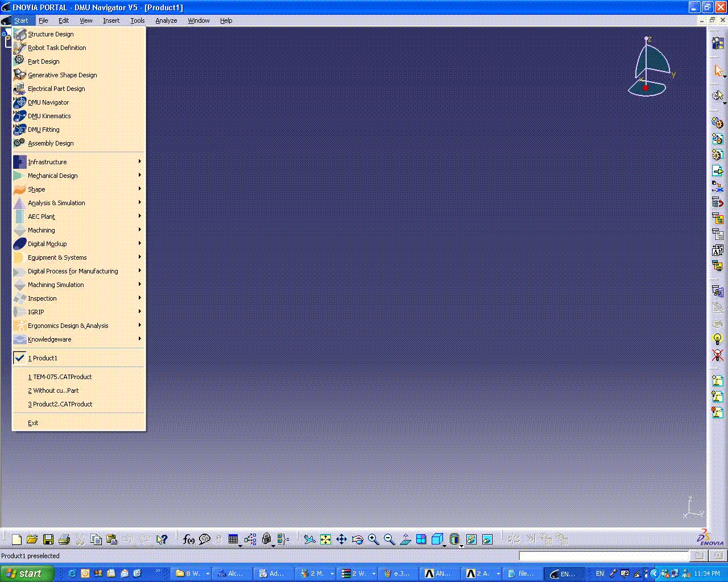Click the crossed-out red light bulb icon
Image resolution: width=728 pixels, height=582 pixels.
[718, 355]
